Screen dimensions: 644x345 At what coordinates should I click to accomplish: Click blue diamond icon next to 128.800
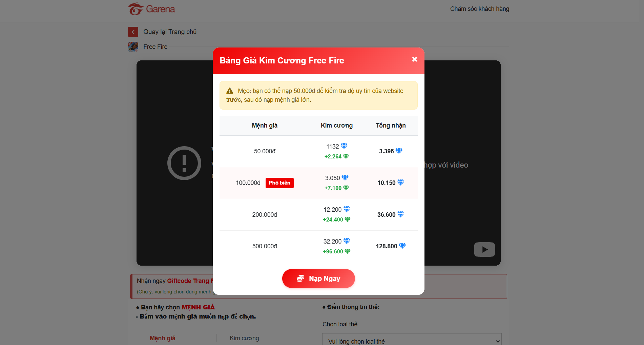click(402, 246)
